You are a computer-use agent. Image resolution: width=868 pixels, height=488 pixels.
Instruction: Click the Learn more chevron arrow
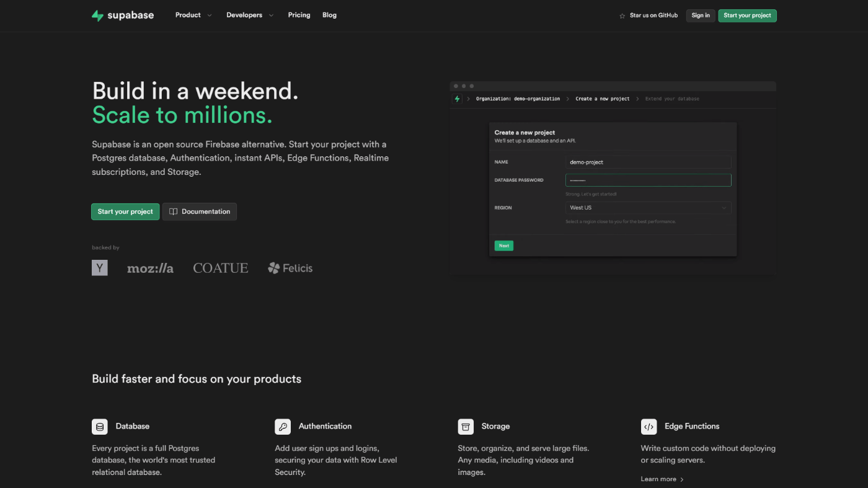click(682, 479)
